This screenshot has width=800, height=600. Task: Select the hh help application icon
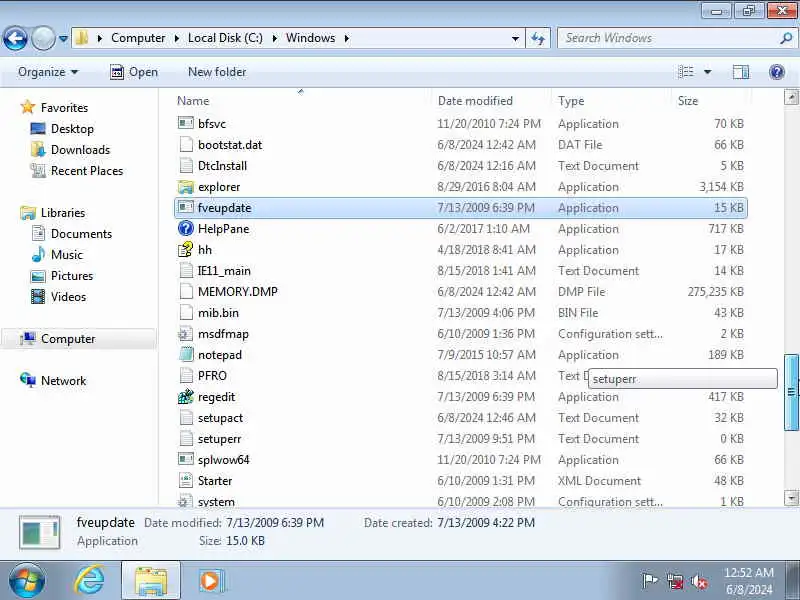[186, 249]
